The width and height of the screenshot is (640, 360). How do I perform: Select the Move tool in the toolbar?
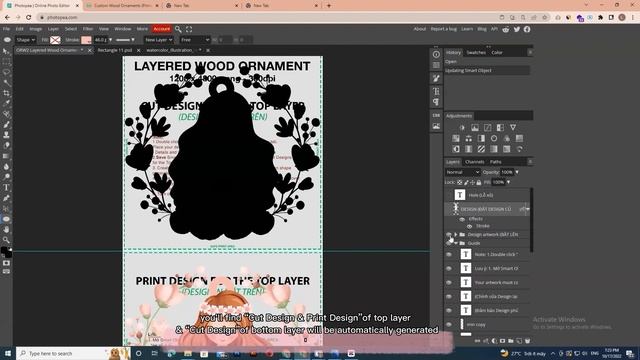click(6, 51)
